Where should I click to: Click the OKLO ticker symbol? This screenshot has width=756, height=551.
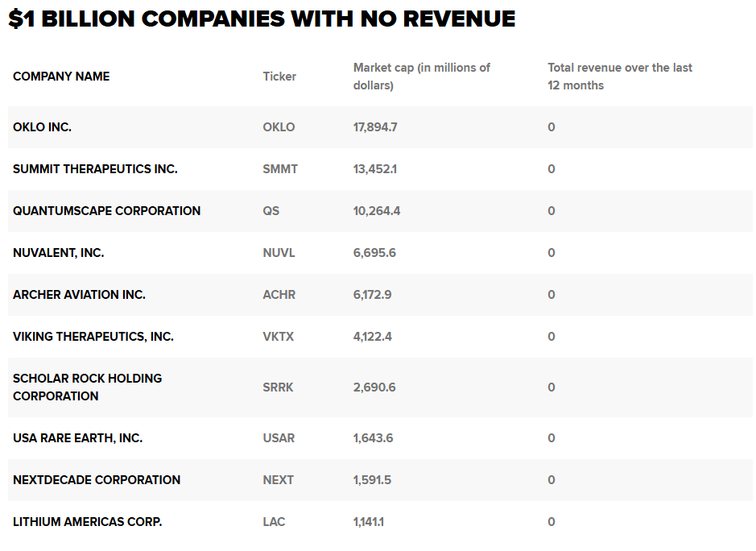coord(279,127)
